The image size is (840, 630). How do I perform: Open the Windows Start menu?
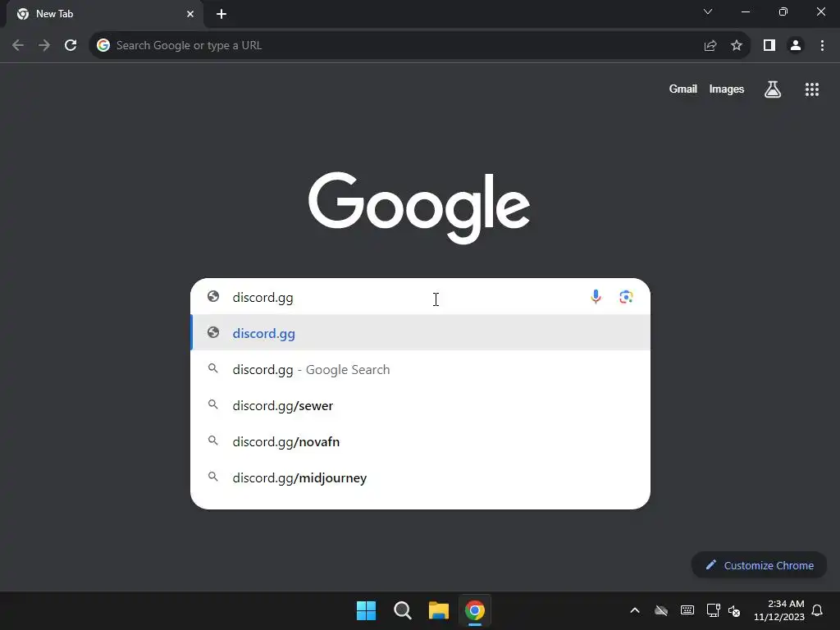pyautogui.click(x=367, y=610)
